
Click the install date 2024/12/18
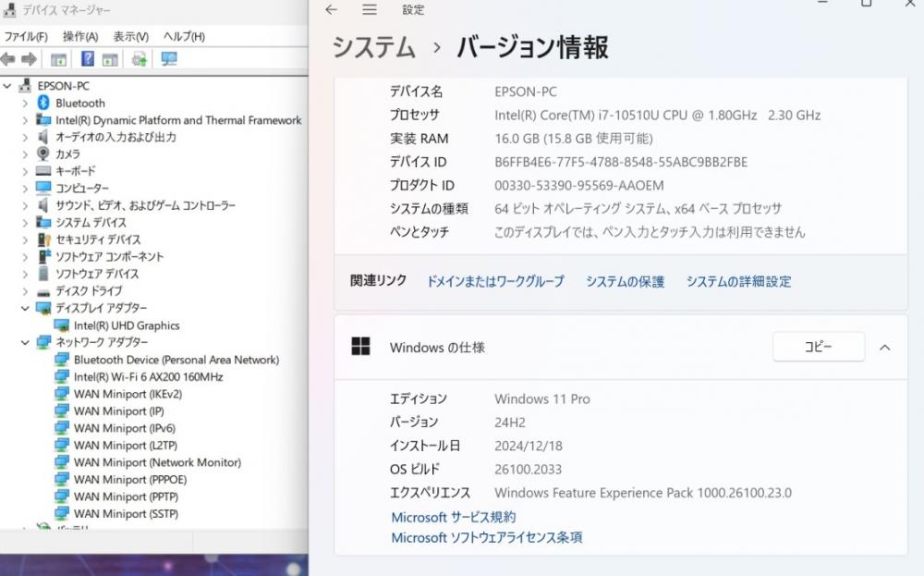[x=528, y=446]
